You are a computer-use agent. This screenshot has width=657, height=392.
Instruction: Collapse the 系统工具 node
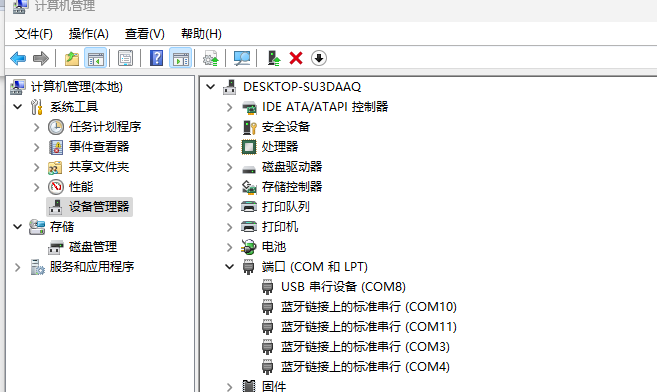tap(18, 107)
